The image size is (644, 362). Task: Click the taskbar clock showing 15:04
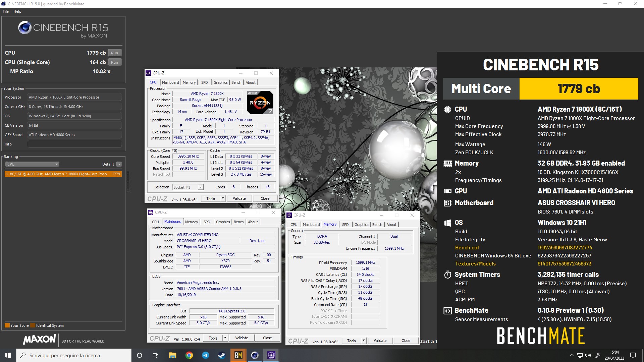[614, 355]
